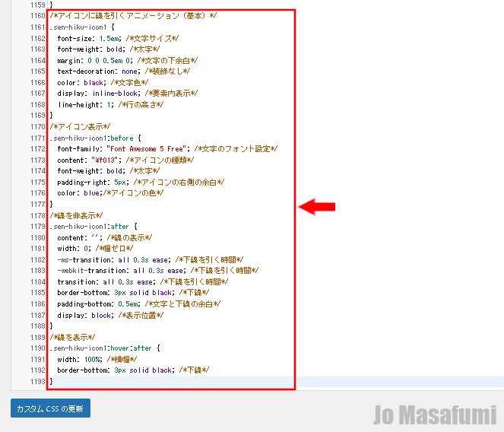The image size is (504, 432).
Task: Click the /*線を非表示*/ comment
Action: point(76,215)
